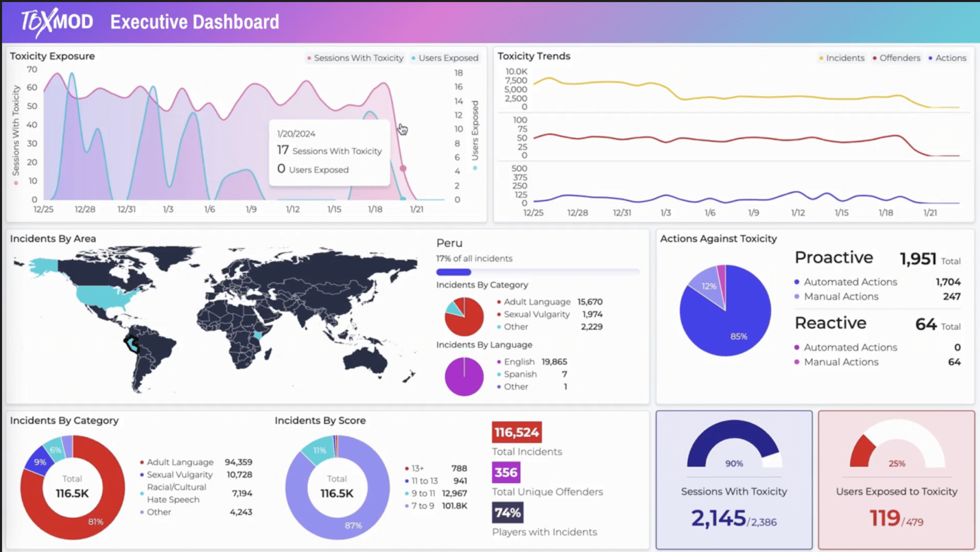Select the Other 2,229 category entry
The width and height of the screenshot is (980, 552).
coord(549,327)
